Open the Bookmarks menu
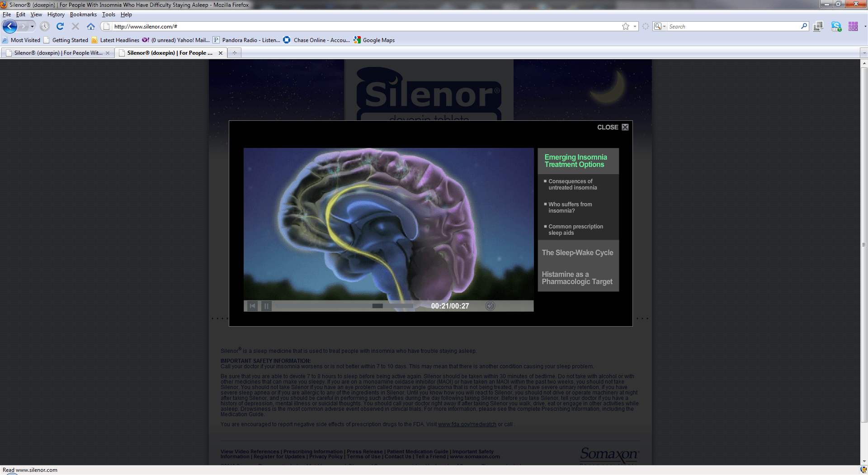Image resolution: width=868 pixels, height=475 pixels. 83,14
